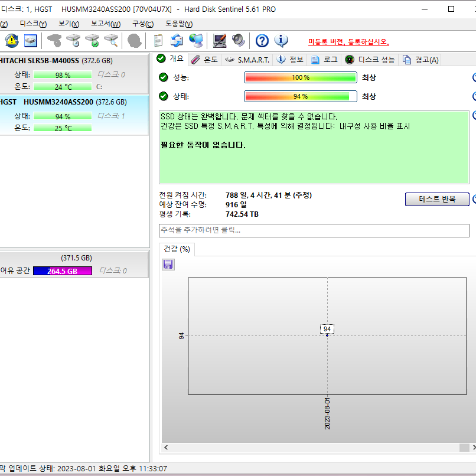This screenshot has width=476, height=476.
Task: Click the C: drive label under HITACHI
Action: pos(99,87)
